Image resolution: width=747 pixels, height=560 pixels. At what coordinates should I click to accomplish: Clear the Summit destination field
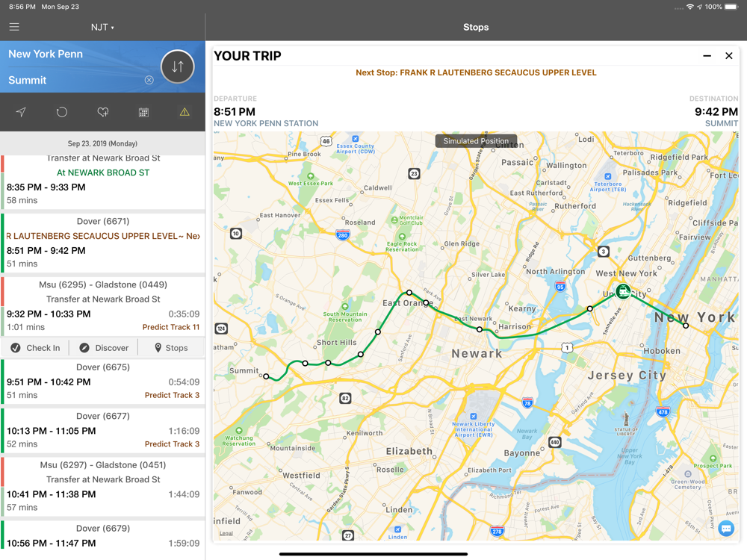coord(149,80)
